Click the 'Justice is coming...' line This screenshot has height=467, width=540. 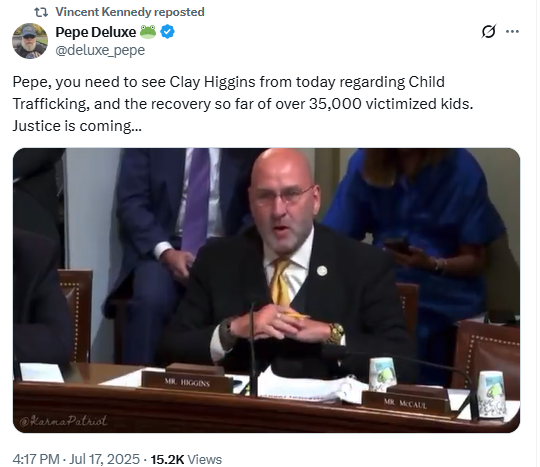click(x=77, y=126)
